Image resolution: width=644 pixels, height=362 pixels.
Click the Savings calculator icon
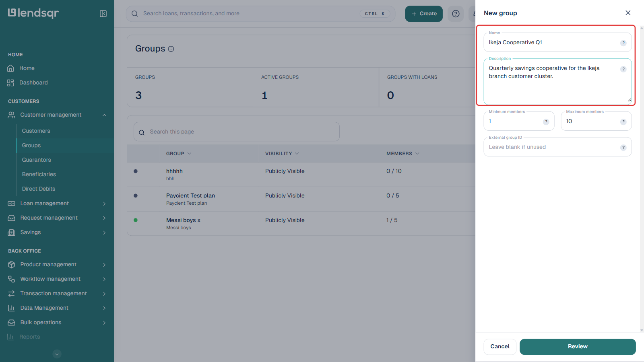[x=12, y=232]
